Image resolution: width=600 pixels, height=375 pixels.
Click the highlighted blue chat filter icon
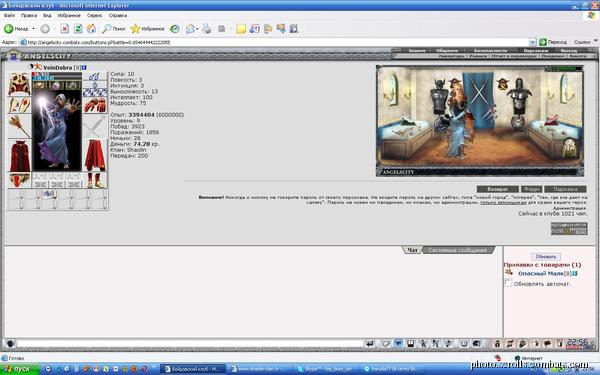398,344
